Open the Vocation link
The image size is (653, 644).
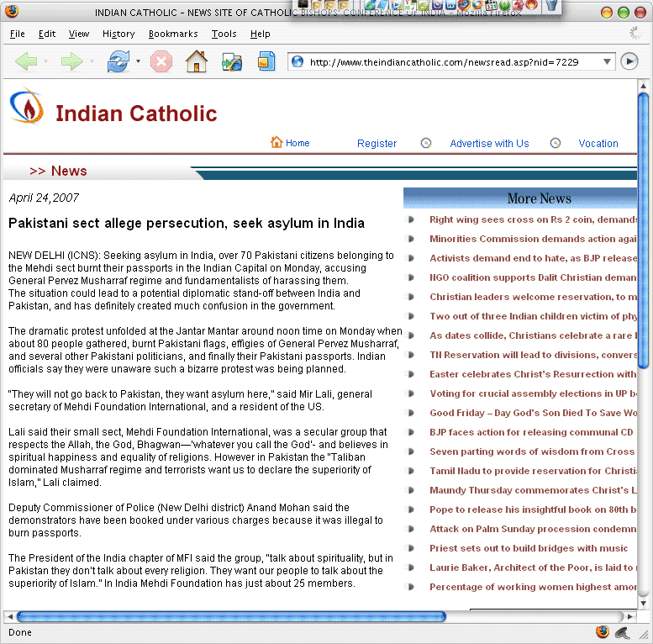click(598, 143)
